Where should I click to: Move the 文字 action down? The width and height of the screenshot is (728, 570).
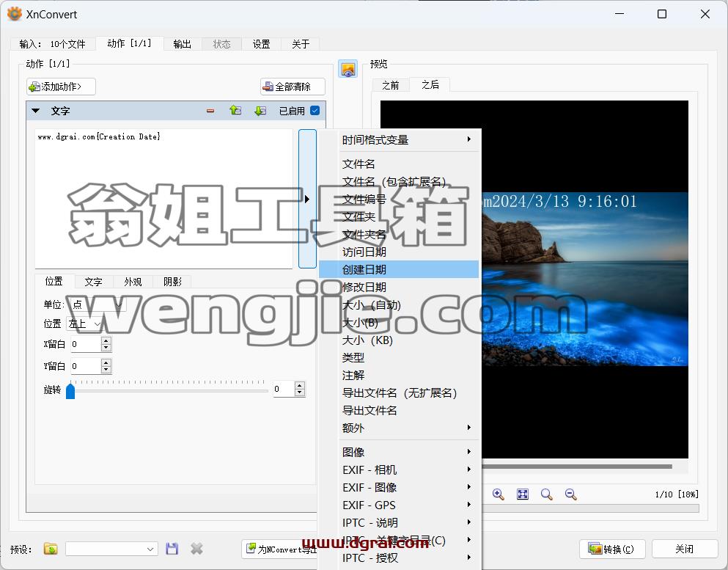(x=260, y=111)
